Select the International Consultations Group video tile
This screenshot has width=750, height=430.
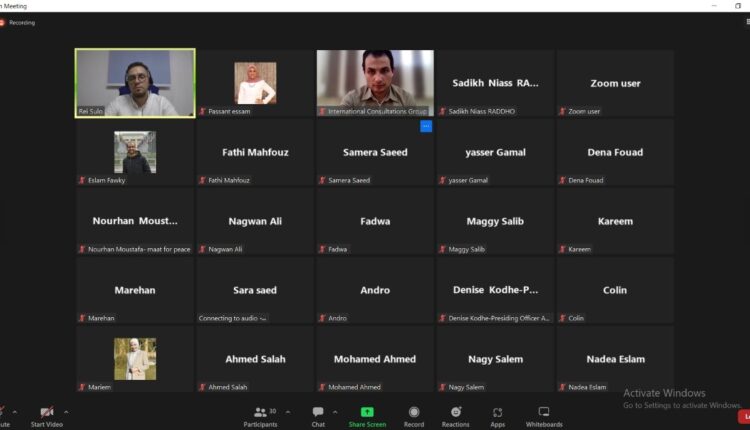point(375,83)
